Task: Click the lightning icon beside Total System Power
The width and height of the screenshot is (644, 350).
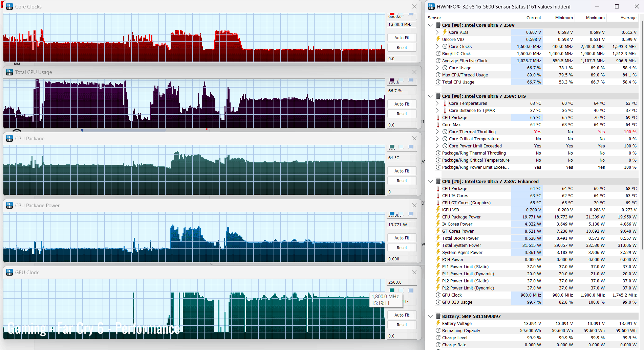Action: click(438, 245)
